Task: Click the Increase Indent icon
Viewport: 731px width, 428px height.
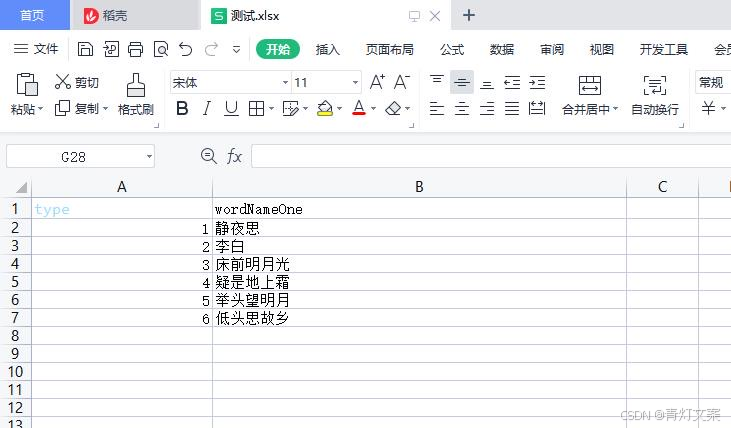Action: 537,83
